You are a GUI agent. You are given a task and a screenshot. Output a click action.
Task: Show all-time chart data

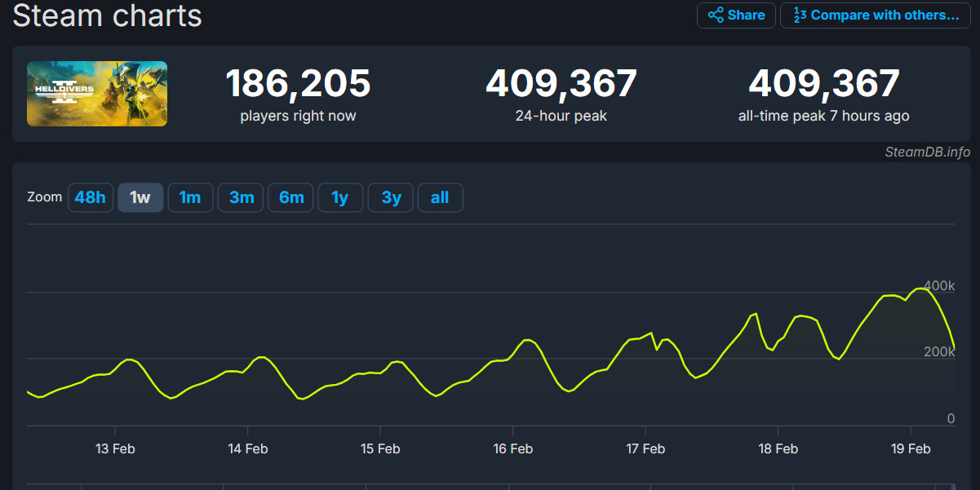[x=440, y=197]
